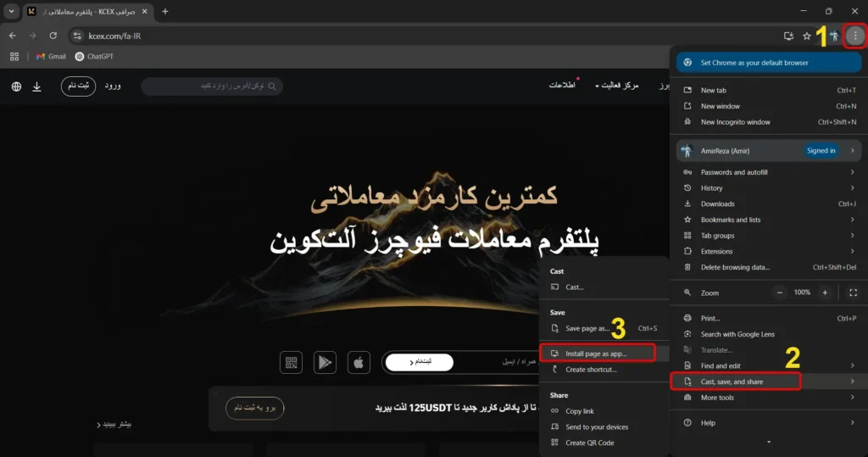Expand Extensions submenu
The width and height of the screenshot is (868, 457).
(x=768, y=252)
